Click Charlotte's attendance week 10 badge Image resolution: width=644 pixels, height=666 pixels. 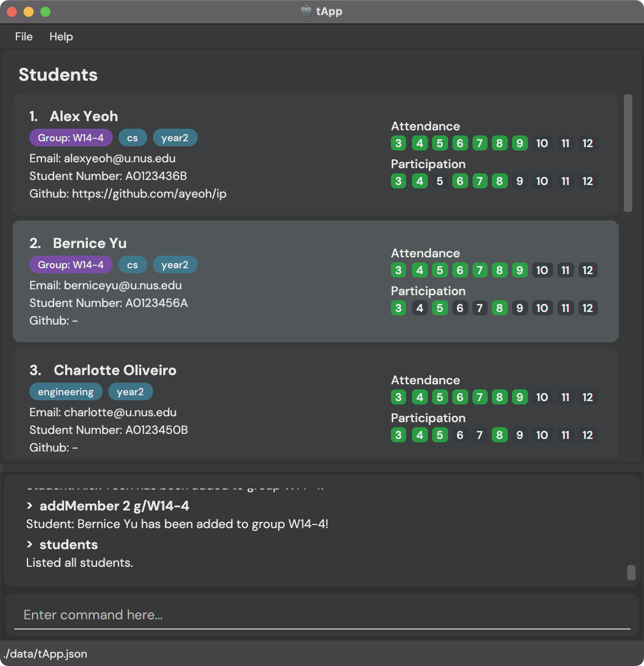coord(542,397)
